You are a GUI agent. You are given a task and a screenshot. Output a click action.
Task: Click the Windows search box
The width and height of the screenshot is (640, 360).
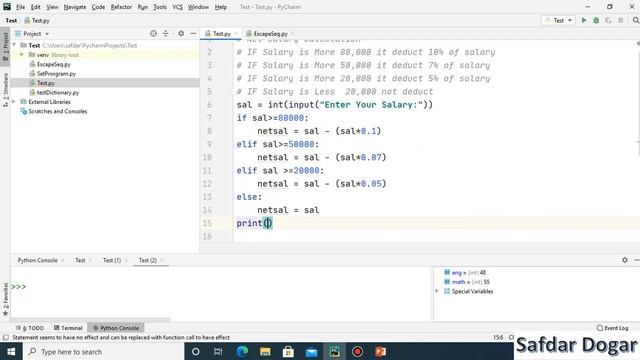pyautogui.click(x=103, y=351)
